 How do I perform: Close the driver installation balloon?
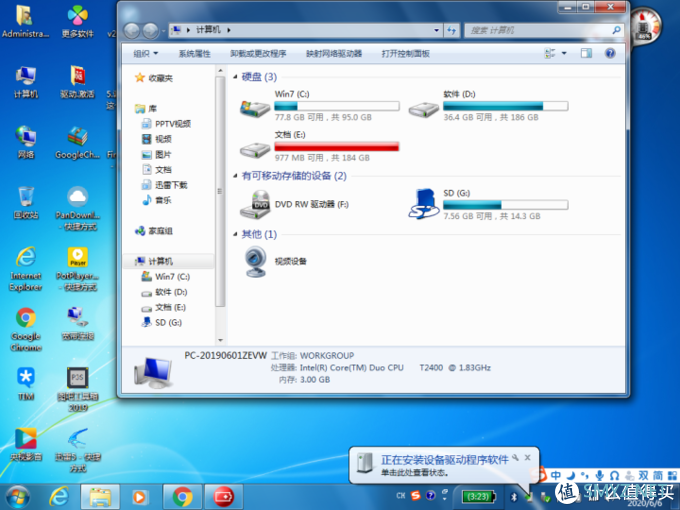click(x=527, y=457)
